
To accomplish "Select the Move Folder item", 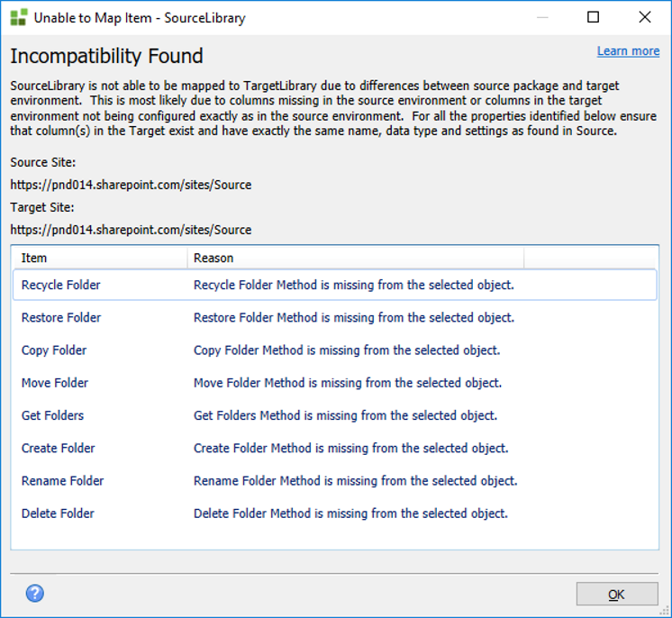I will [x=55, y=383].
